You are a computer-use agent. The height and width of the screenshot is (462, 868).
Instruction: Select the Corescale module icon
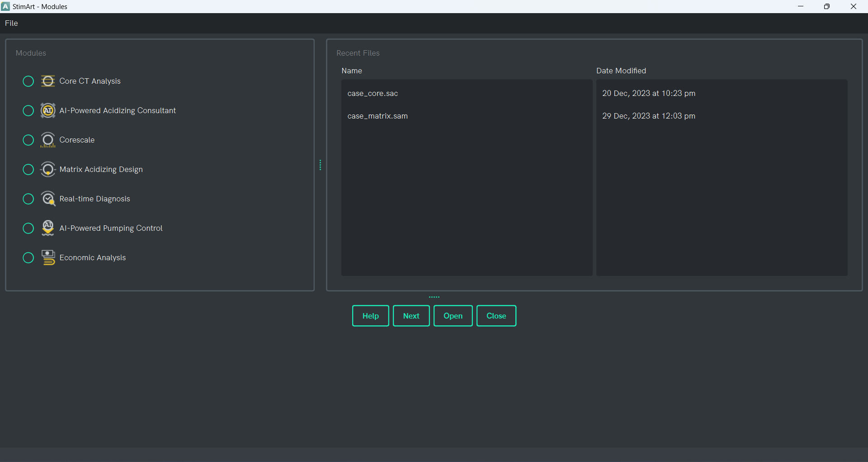(x=47, y=140)
